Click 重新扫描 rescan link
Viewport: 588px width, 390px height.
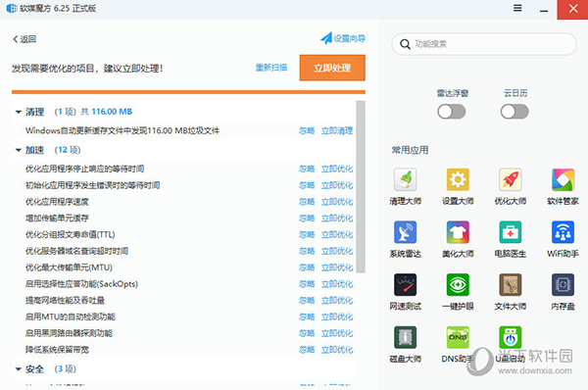click(271, 68)
